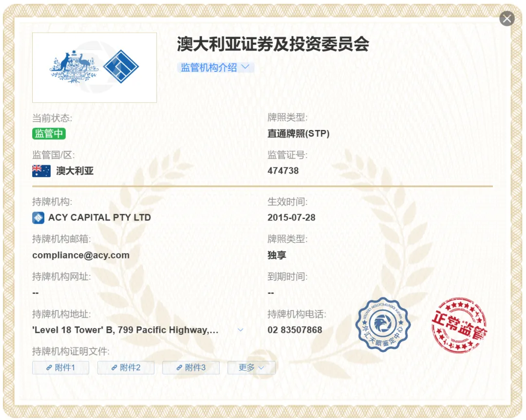Click the link icon in 附件3
Image resolution: width=526 pixels, height=420 pixels.
coord(179,368)
